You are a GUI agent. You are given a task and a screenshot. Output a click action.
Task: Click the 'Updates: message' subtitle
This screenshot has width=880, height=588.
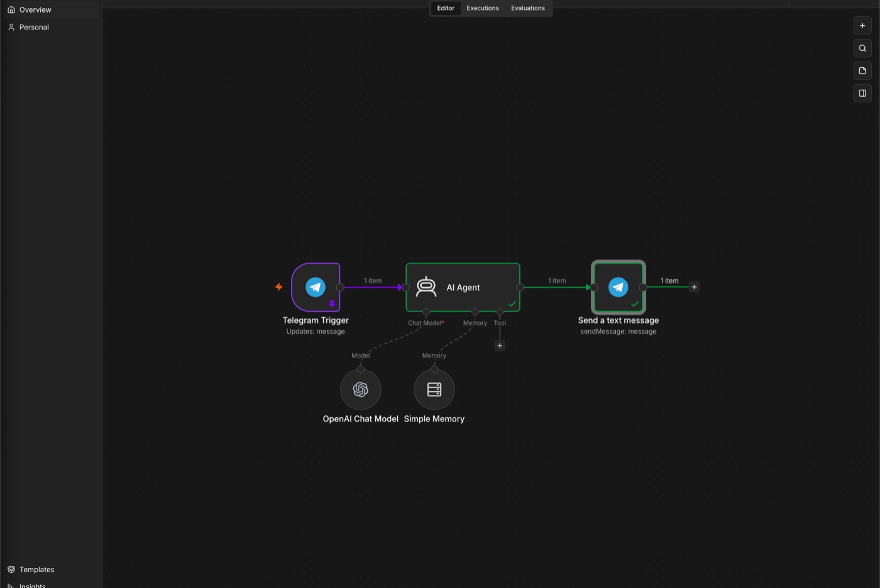[x=316, y=332]
